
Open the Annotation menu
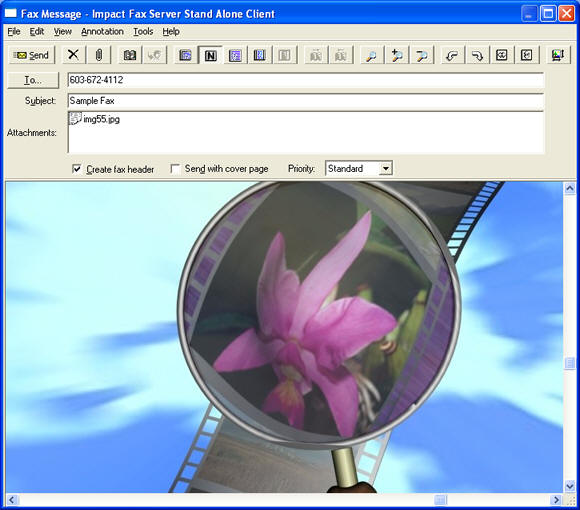coord(102,32)
